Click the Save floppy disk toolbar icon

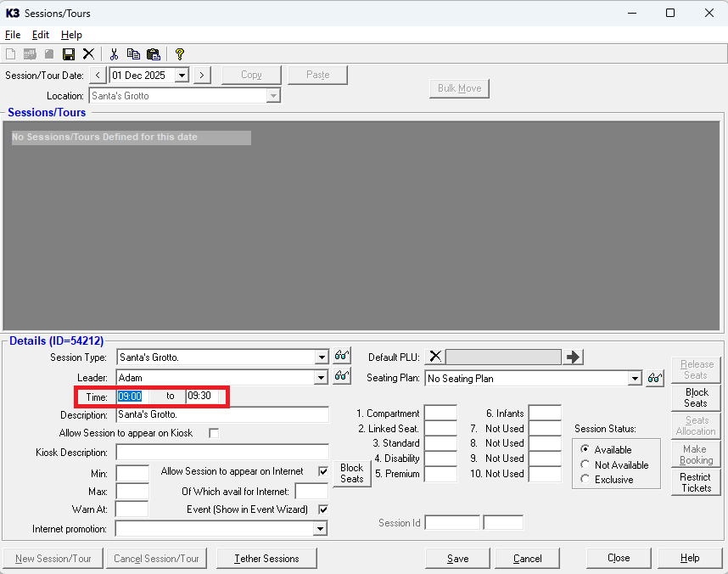[x=69, y=54]
